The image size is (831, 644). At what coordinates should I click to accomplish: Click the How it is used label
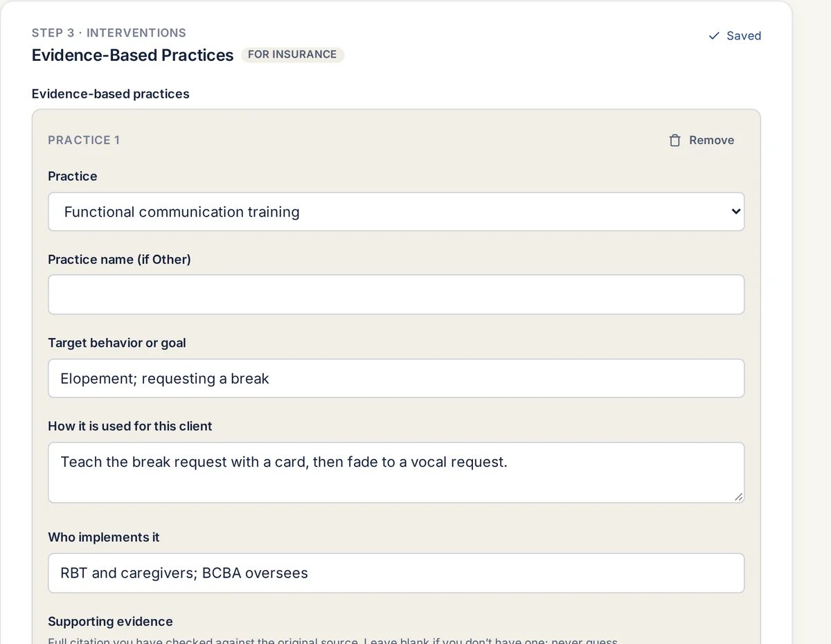(130, 426)
